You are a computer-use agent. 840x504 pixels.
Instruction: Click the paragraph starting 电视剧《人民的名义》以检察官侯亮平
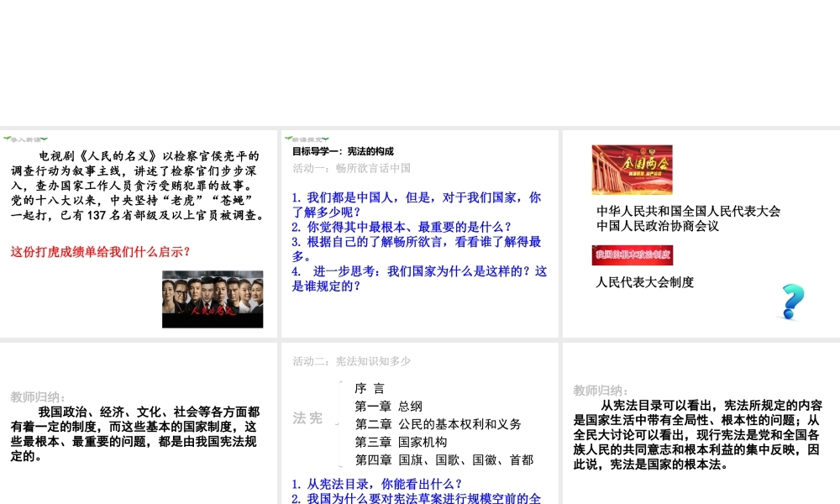click(x=139, y=186)
